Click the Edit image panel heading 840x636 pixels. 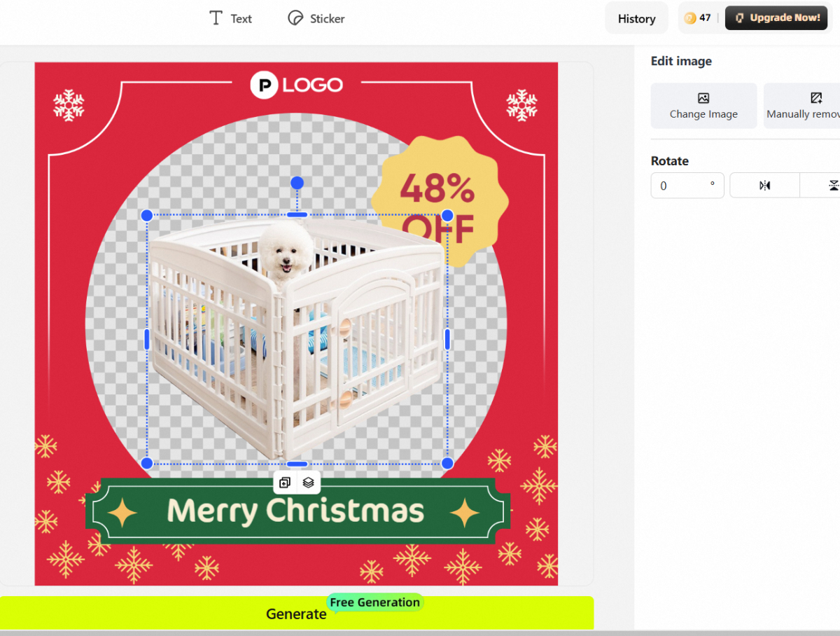coord(681,61)
